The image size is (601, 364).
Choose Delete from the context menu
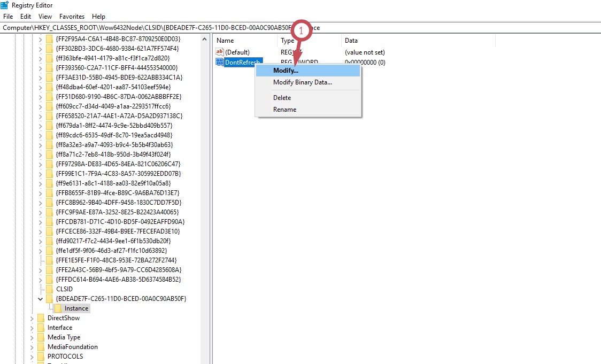pyautogui.click(x=282, y=98)
